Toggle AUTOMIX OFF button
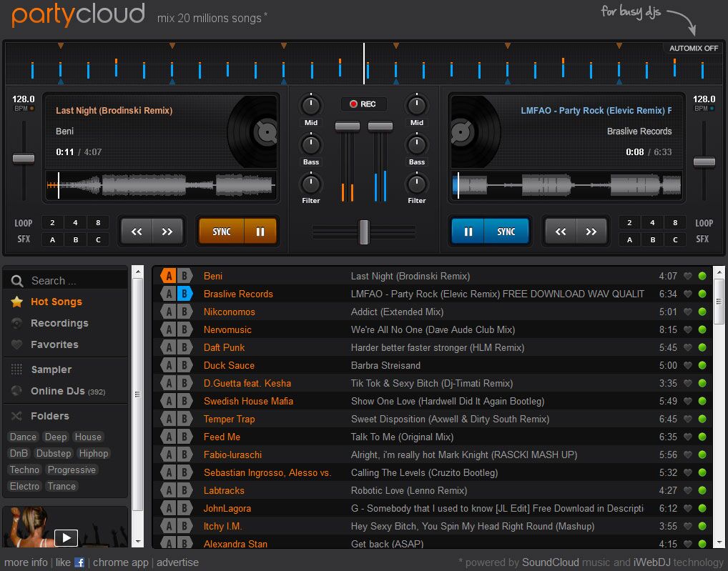728x571 pixels. 693,49
